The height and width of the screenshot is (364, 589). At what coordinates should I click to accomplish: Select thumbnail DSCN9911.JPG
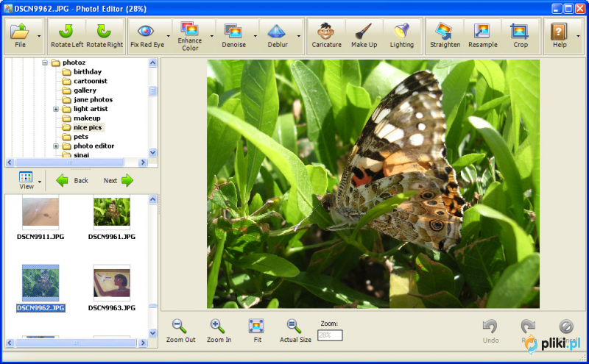click(40, 217)
